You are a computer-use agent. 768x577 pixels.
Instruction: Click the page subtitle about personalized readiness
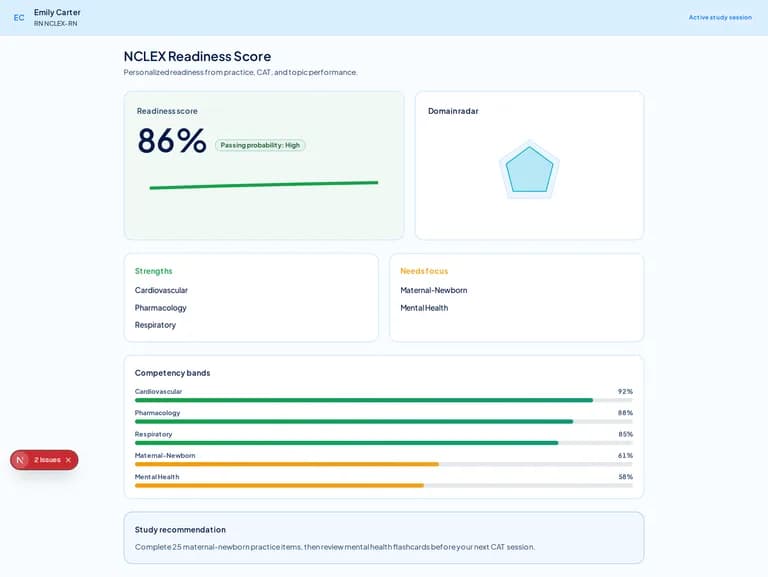240,72
